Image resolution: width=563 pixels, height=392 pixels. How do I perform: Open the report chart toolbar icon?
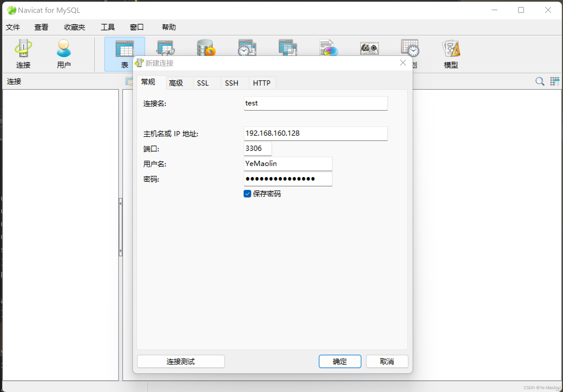328,48
